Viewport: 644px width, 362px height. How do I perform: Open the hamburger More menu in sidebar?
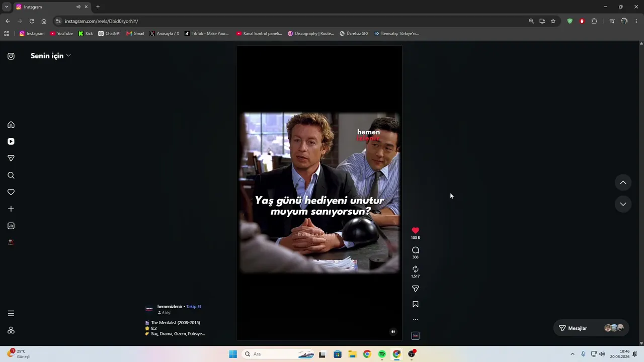(11, 313)
